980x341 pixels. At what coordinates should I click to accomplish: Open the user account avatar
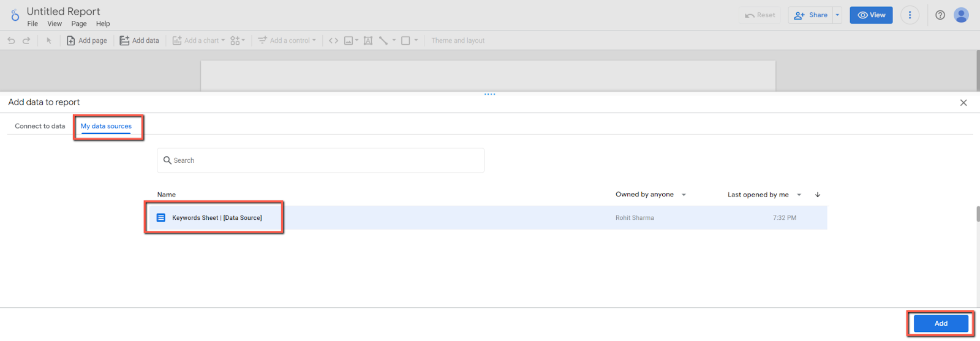(x=962, y=15)
